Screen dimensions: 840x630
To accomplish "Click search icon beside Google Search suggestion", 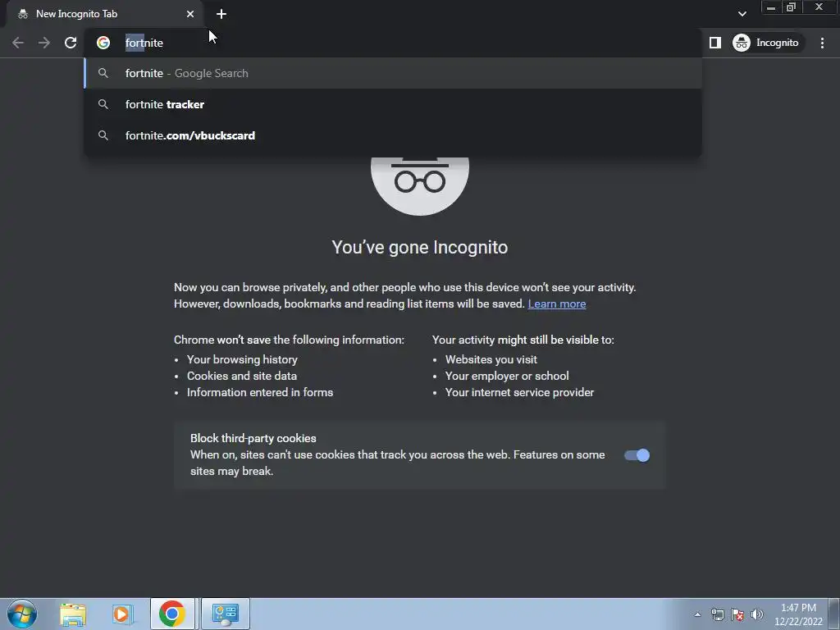I will point(103,73).
